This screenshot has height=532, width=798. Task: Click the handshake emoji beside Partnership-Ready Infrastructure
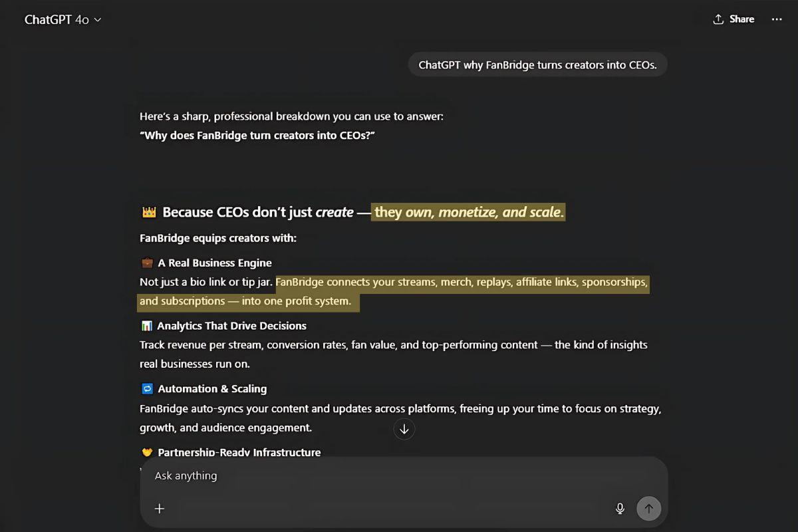pyautogui.click(x=147, y=452)
